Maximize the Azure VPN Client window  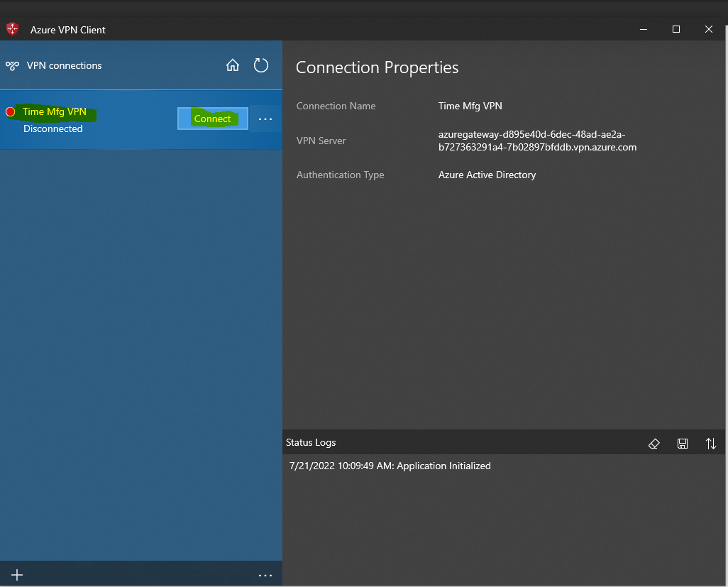(x=676, y=29)
